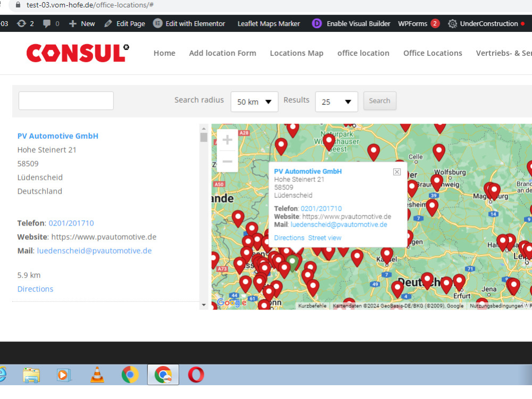
Task: Open PV Automotive GmbH title in results list
Action: [57, 136]
